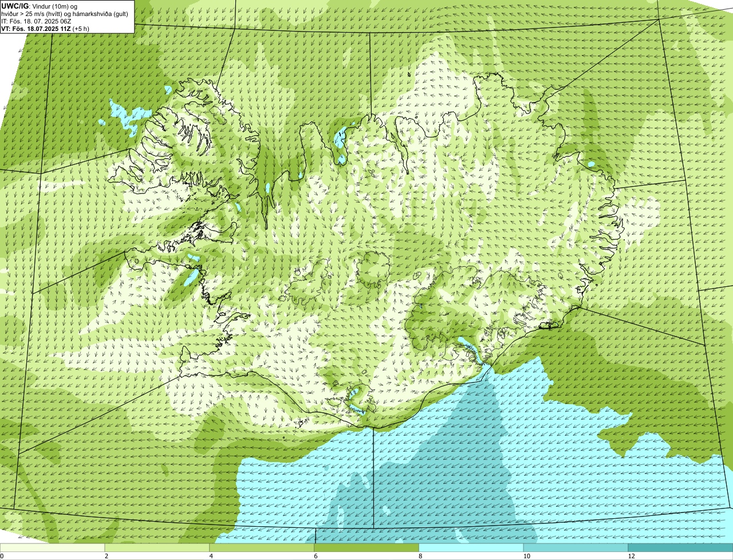Click the valid time "VT: Fös. 18.07.2025 11Z (+5 h)"
The height and width of the screenshot is (560, 733).
(45, 28)
